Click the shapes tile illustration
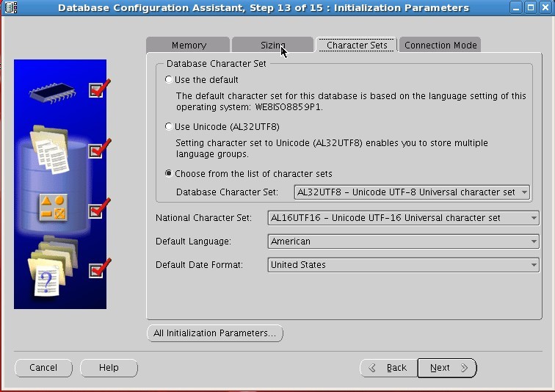The image size is (555, 392). click(x=53, y=207)
